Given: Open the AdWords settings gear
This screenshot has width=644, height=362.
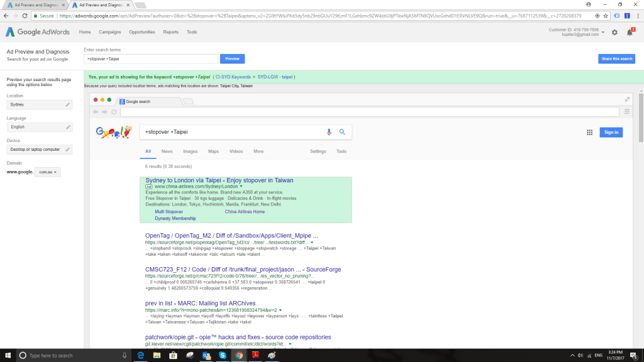Looking at the screenshot, I should pos(614,32).
